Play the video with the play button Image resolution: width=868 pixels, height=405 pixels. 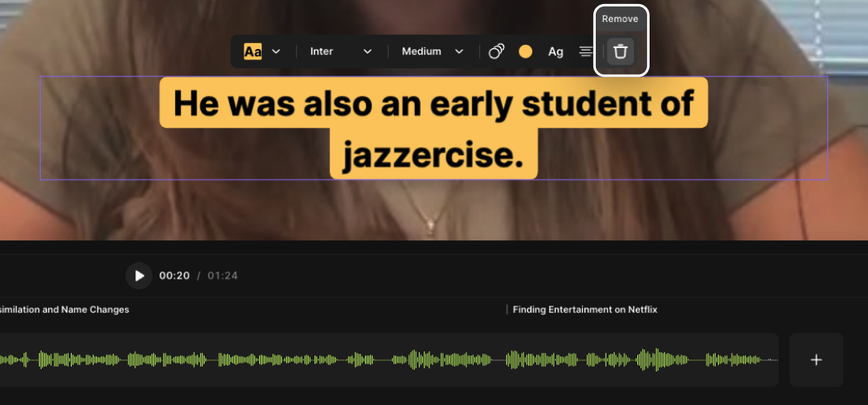pos(139,275)
